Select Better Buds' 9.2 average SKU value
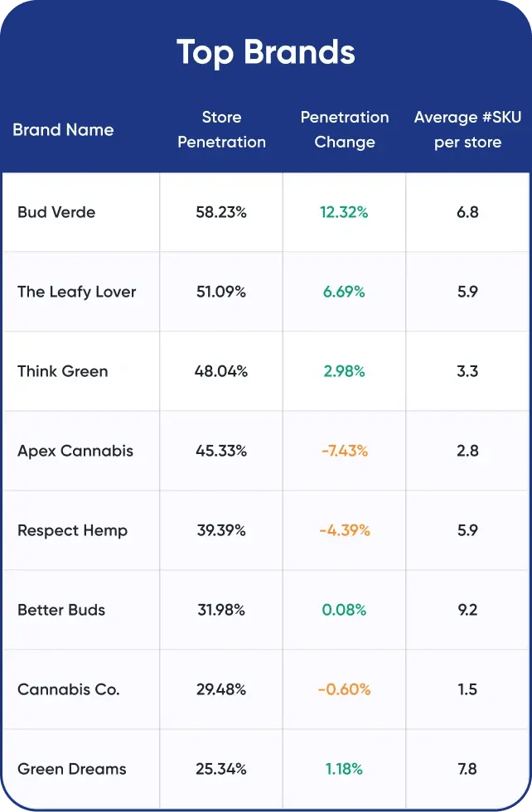This screenshot has height=812, width=532. click(x=467, y=610)
